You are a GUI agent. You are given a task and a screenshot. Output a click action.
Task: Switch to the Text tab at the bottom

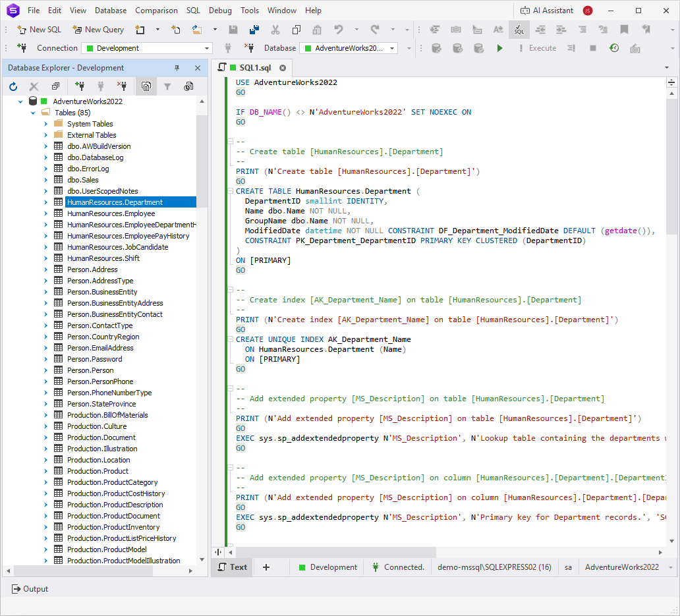click(x=232, y=567)
